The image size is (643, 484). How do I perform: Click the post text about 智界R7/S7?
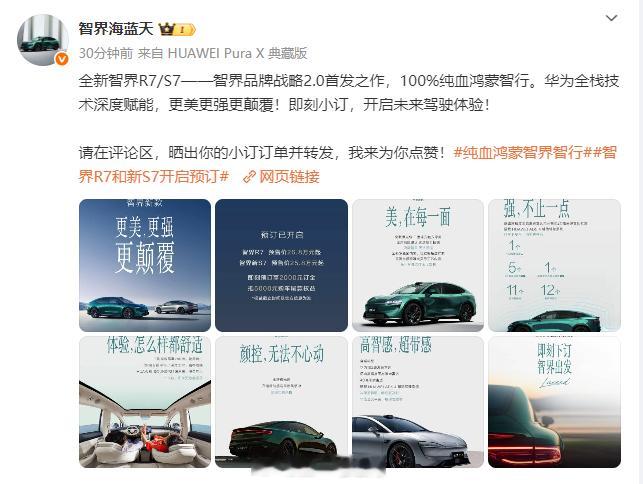(349, 93)
